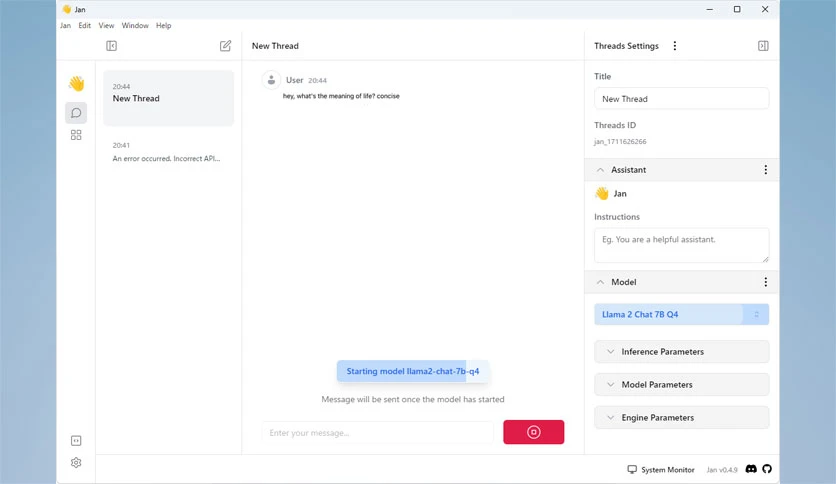Open the Window menu
The height and width of the screenshot is (484, 836).
(135, 26)
